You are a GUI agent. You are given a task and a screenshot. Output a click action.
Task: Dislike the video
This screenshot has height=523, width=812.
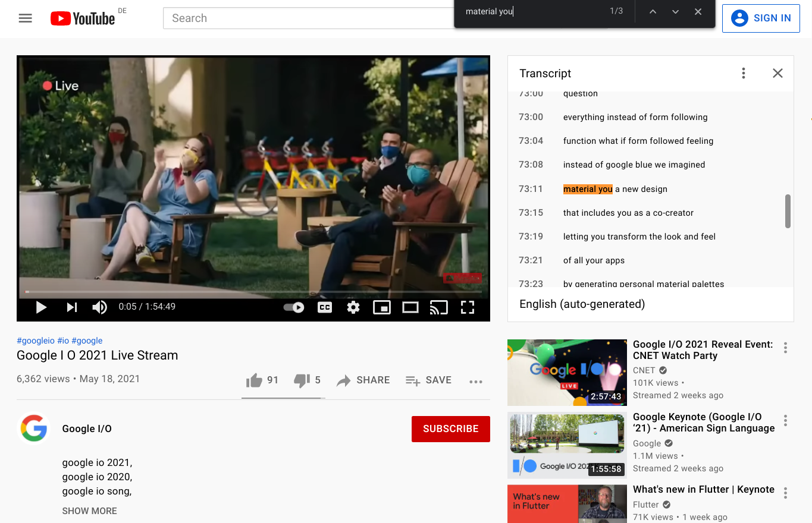[301, 380]
